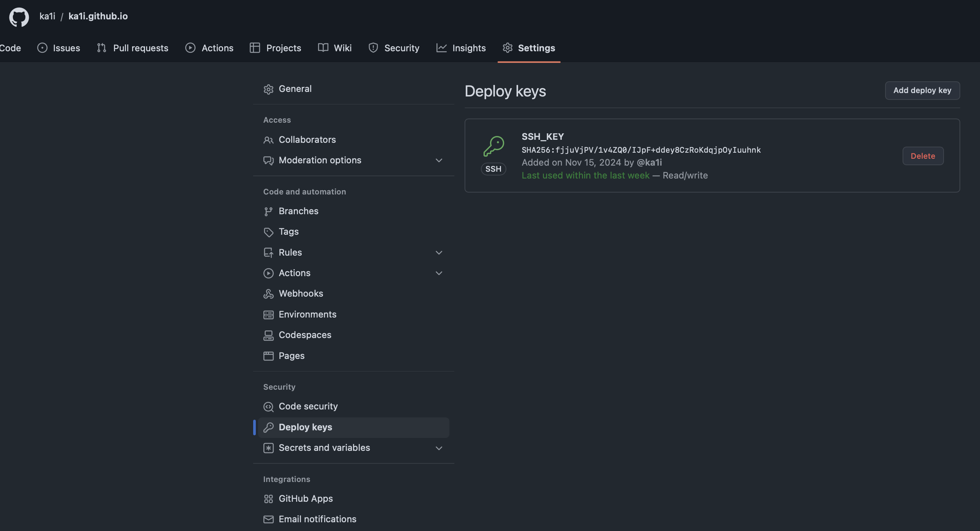
Task: Click the Delete button on SSH_KEY
Action: pyautogui.click(x=923, y=156)
